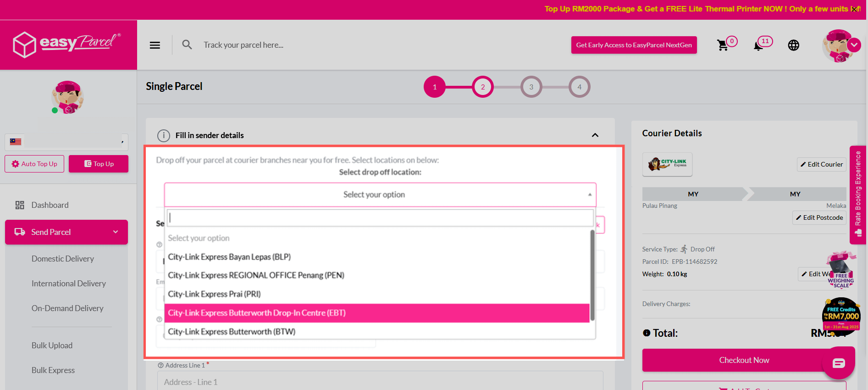Image resolution: width=868 pixels, height=390 pixels.
Task: Open the shopping cart icon
Action: (723, 45)
